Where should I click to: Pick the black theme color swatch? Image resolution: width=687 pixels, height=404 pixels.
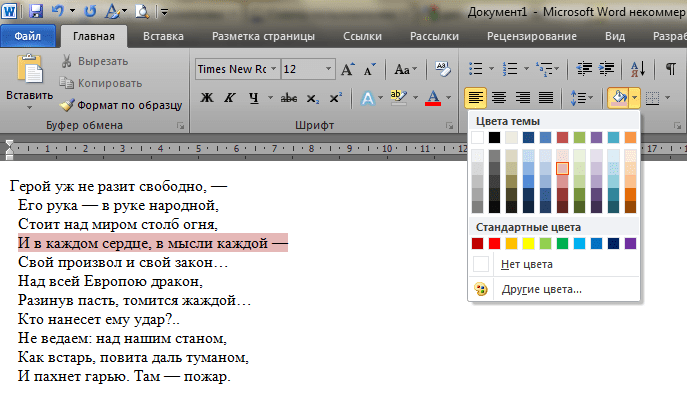pos(494,137)
